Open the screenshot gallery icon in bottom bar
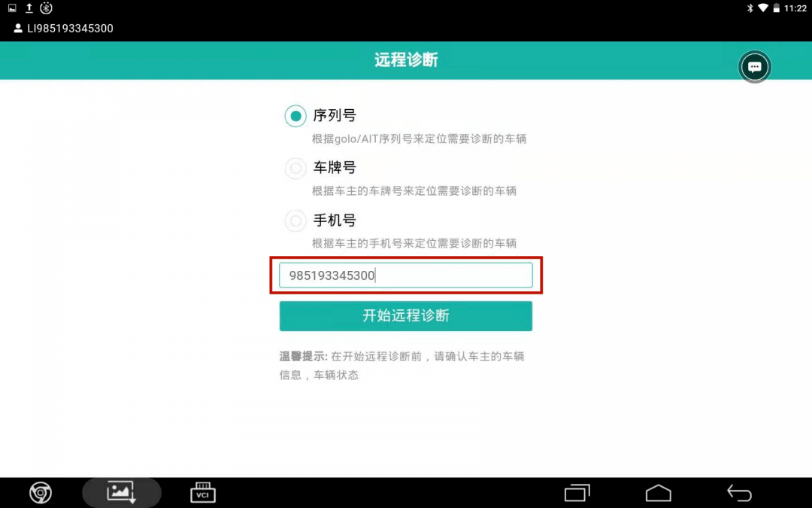 [x=122, y=492]
